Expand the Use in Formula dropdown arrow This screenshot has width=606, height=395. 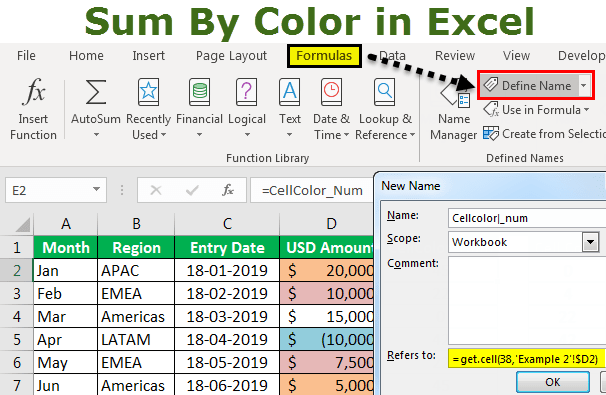586,110
